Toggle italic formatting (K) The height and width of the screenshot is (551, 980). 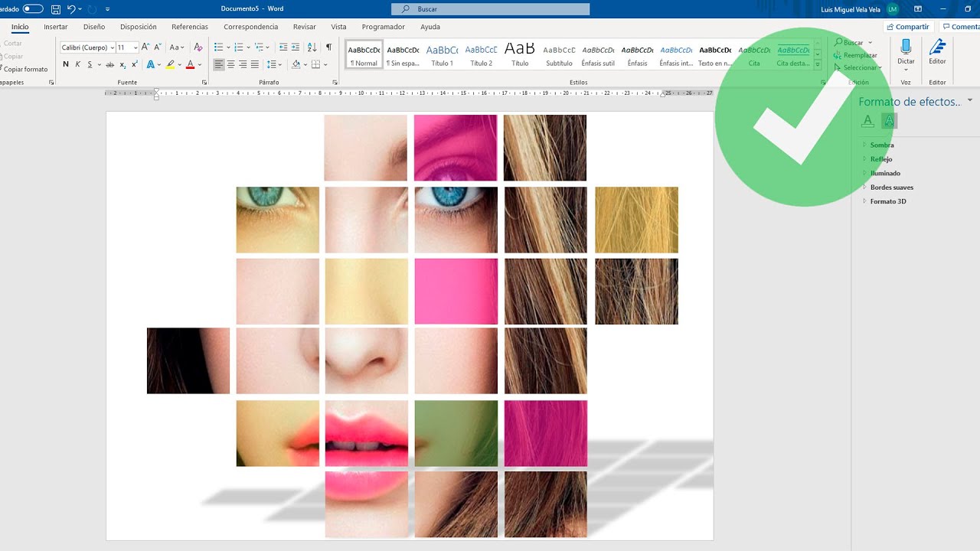77,64
